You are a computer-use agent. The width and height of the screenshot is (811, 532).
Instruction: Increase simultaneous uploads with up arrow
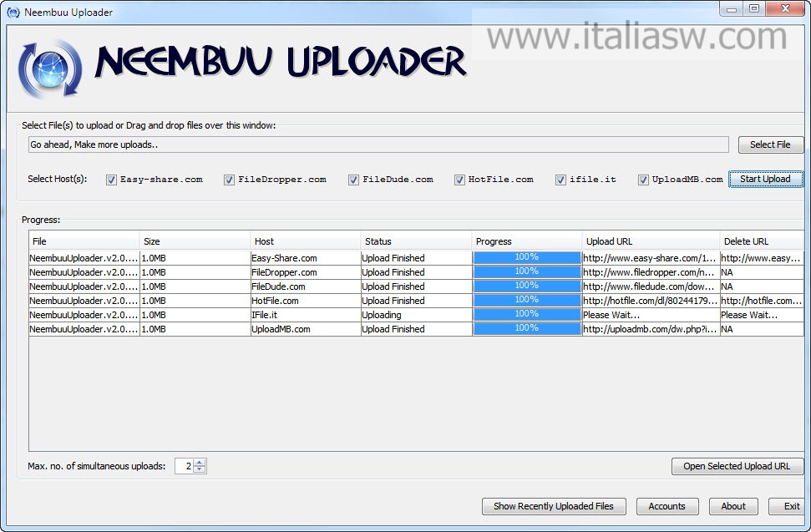tap(200, 462)
